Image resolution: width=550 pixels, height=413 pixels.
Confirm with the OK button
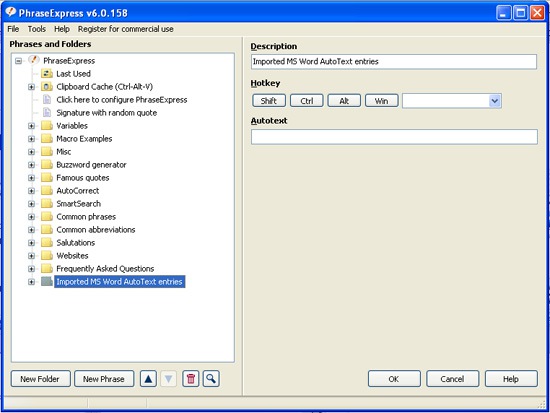[394, 379]
